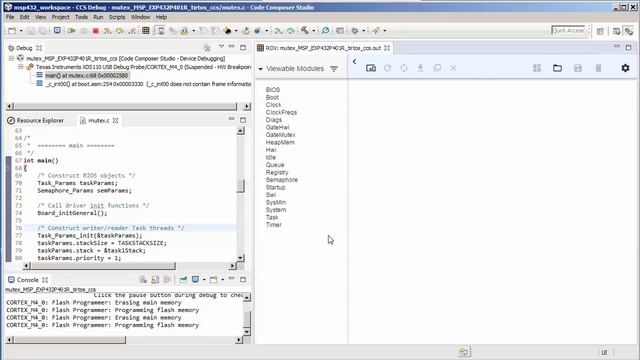Viewport: 640px width, 360px height.
Task: Click the ROV connect icon in ROV toolbar
Action: [371, 68]
